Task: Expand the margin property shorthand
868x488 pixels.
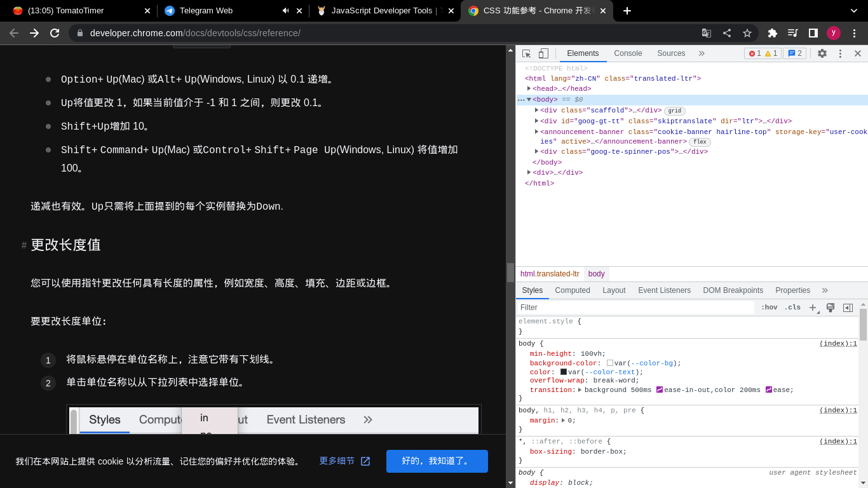Action: point(564,420)
